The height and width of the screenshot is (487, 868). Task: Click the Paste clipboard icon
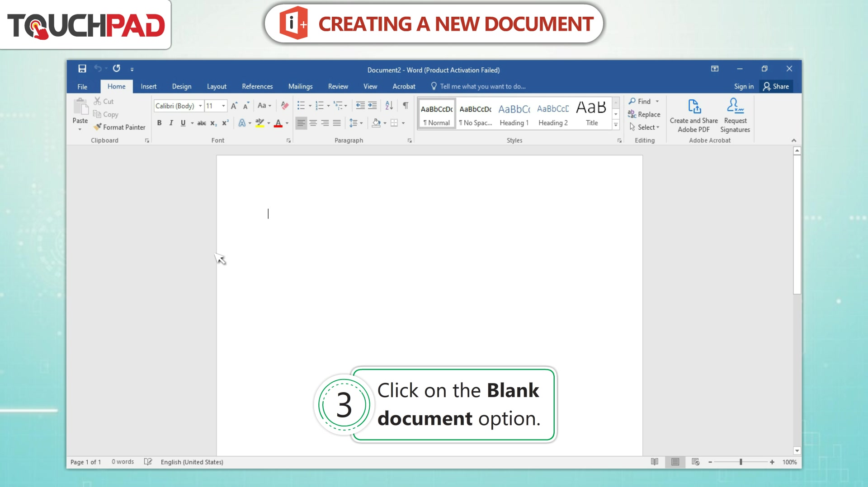point(80,107)
